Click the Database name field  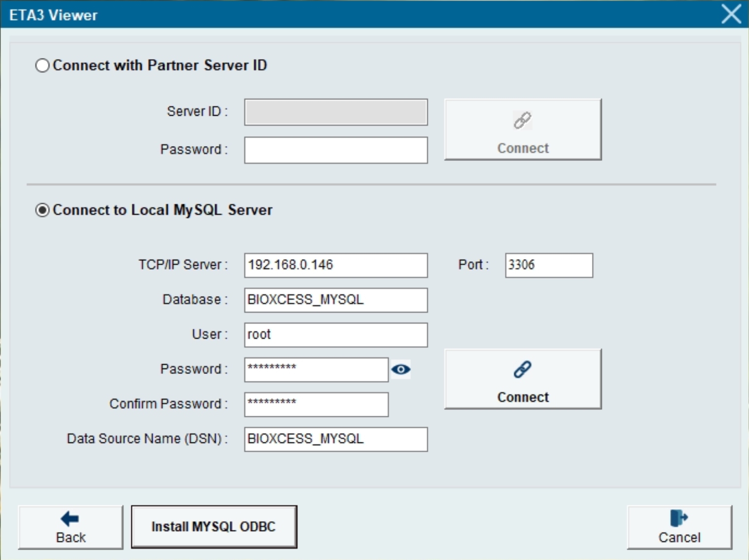pos(336,300)
